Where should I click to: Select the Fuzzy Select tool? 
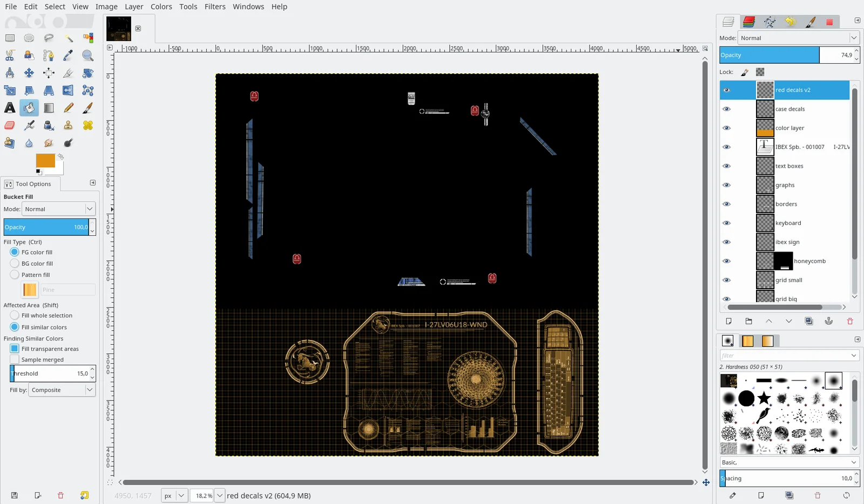[x=68, y=38]
